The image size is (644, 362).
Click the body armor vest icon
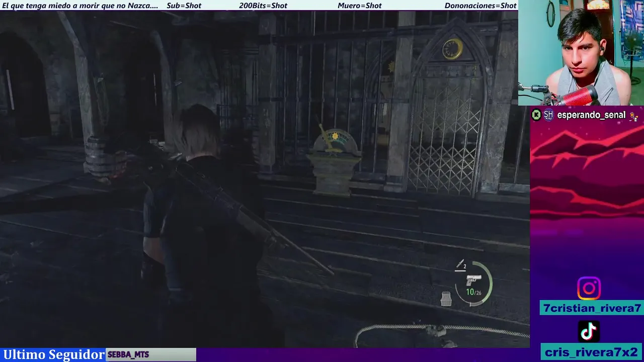coord(446,299)
